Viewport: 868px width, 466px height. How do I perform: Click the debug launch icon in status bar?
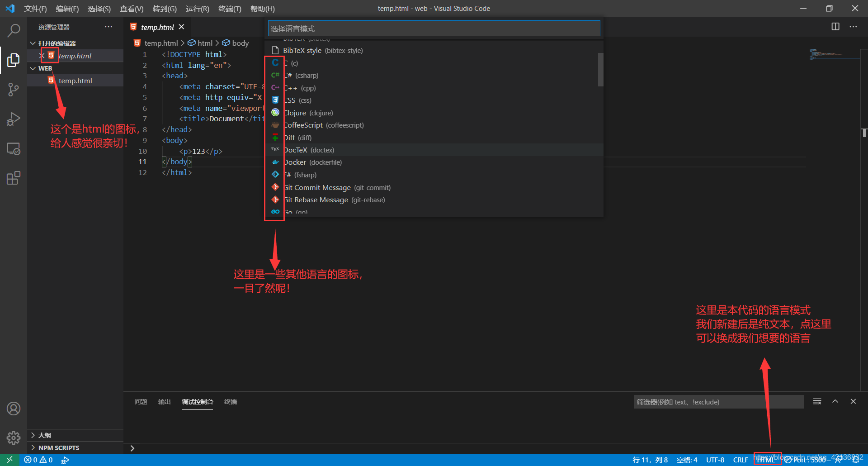[x=65, y=460]
